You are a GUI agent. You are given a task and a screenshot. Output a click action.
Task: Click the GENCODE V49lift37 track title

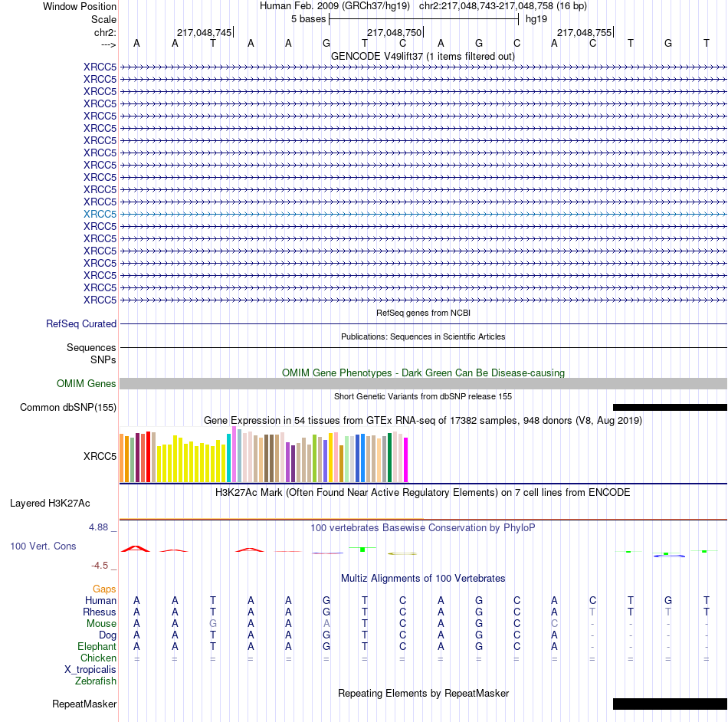click(423, 57)
